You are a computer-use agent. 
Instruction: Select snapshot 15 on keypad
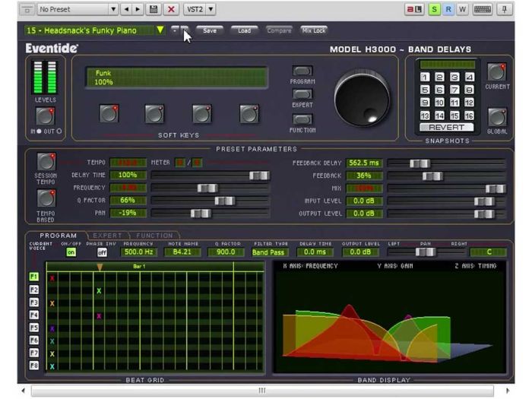point(454,116)
